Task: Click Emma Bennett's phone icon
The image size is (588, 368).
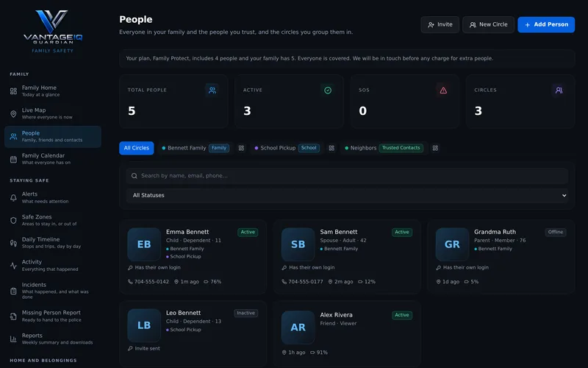Action: click(130, 282)
